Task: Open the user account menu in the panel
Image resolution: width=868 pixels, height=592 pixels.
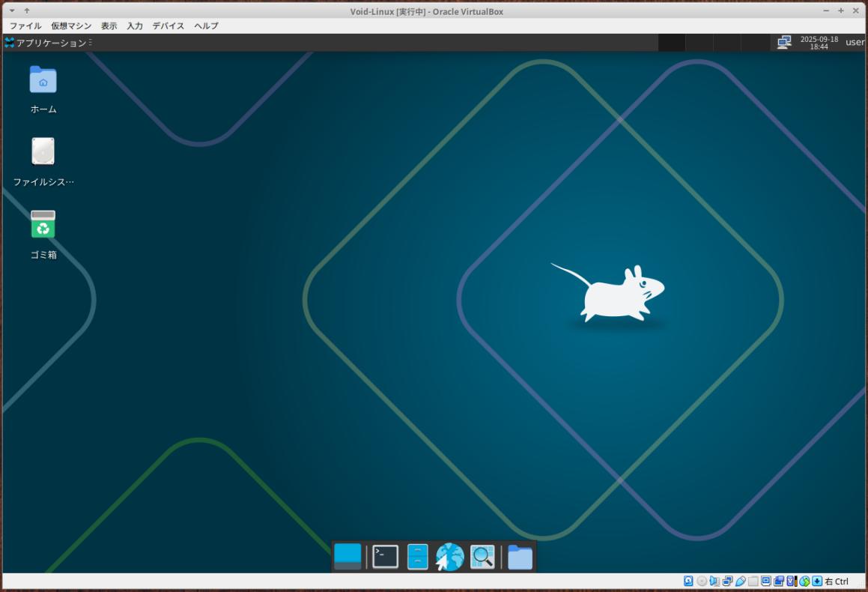Action: pos(855,42)
